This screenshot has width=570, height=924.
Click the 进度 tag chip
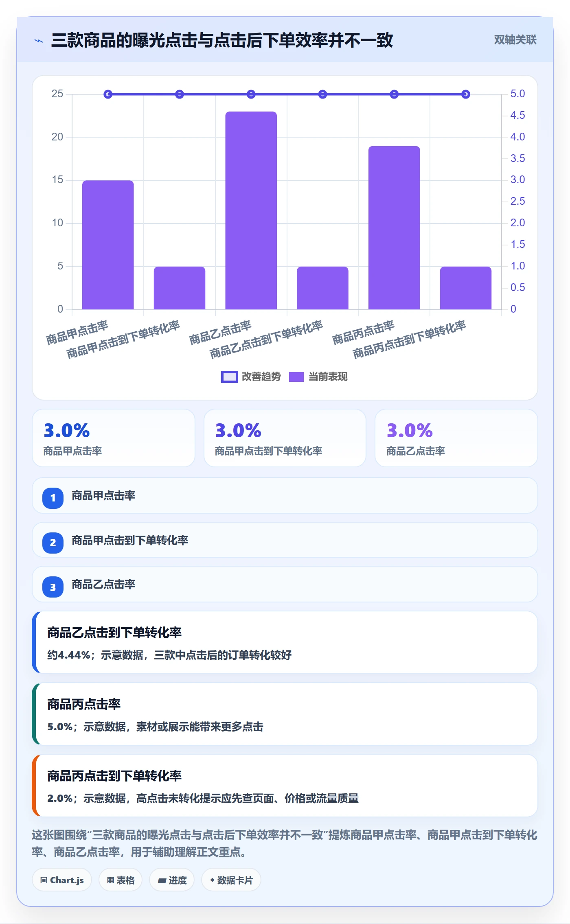click(172, 880)
